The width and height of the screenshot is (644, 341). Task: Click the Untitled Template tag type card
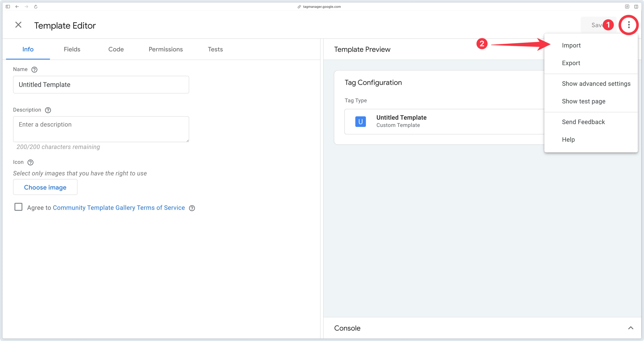click(x=444, y=122)
